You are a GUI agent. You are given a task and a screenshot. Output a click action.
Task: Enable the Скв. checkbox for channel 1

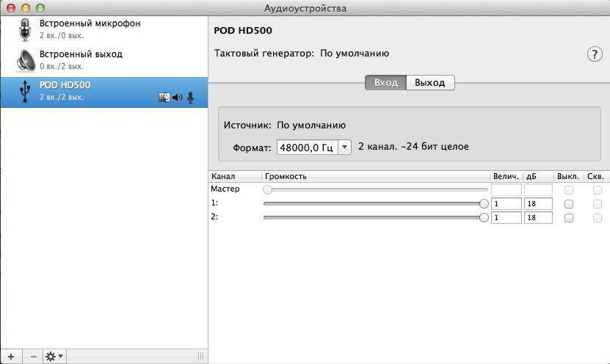597,204
